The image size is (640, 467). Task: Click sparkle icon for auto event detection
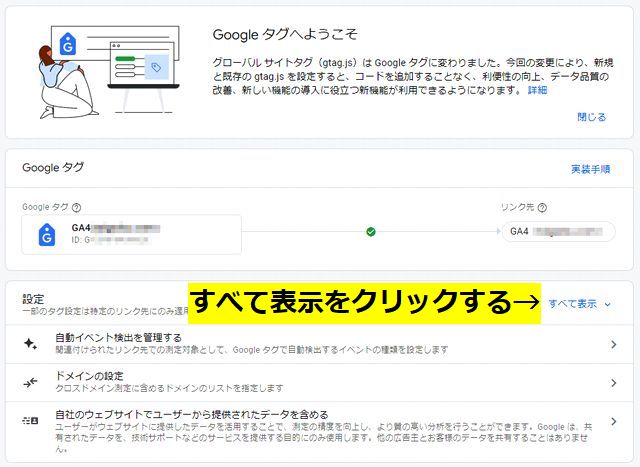31,344
